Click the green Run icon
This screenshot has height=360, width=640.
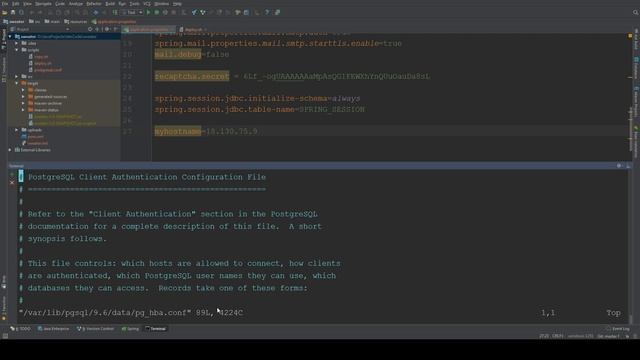click(148, 13)
